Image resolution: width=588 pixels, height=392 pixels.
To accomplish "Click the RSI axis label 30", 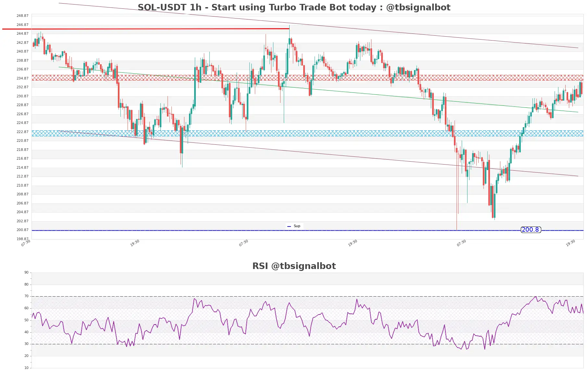I will tap(26, 344).
